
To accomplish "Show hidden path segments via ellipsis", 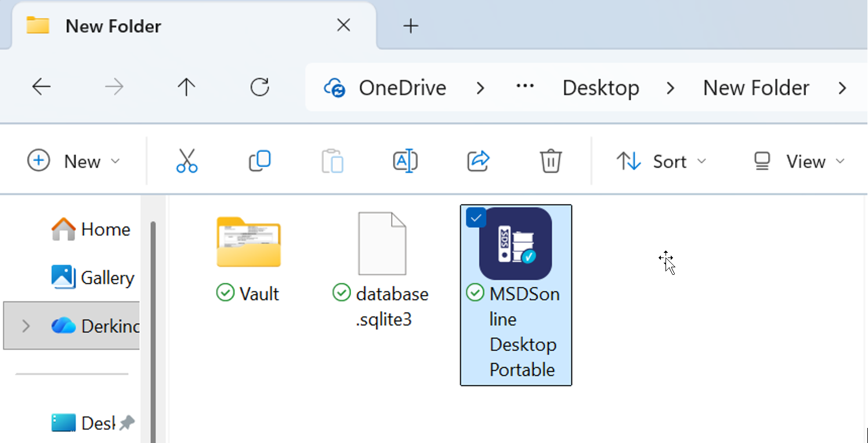I will tap(525, 87).
